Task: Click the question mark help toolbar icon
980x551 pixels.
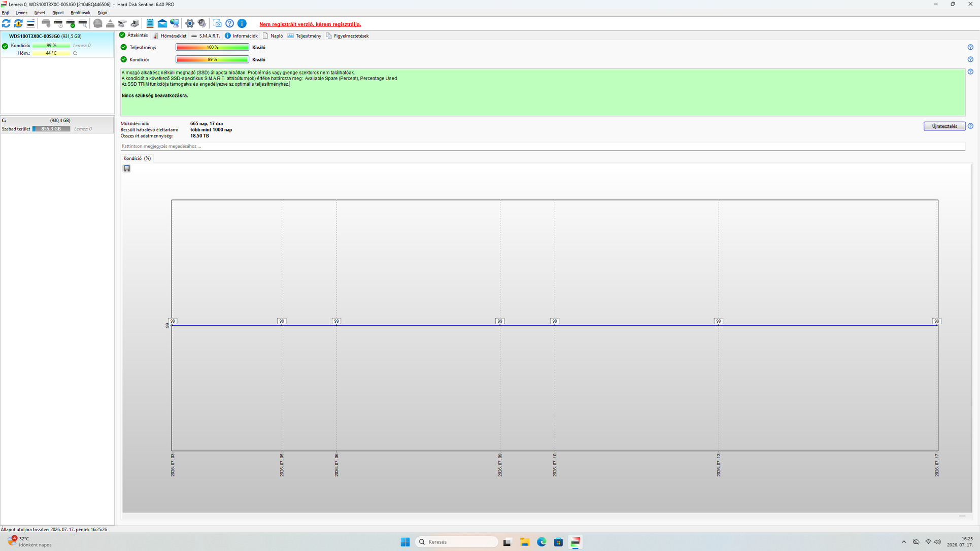Action: point(230,23)
